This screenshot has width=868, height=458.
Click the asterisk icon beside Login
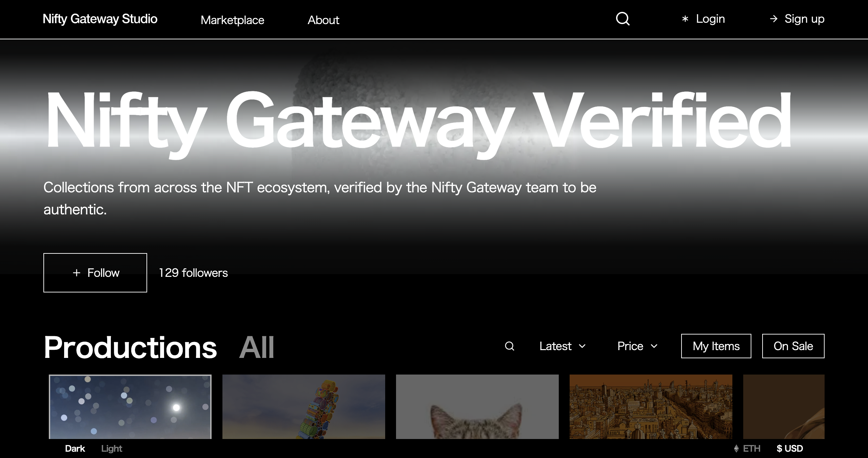click(x=685, y=19)
